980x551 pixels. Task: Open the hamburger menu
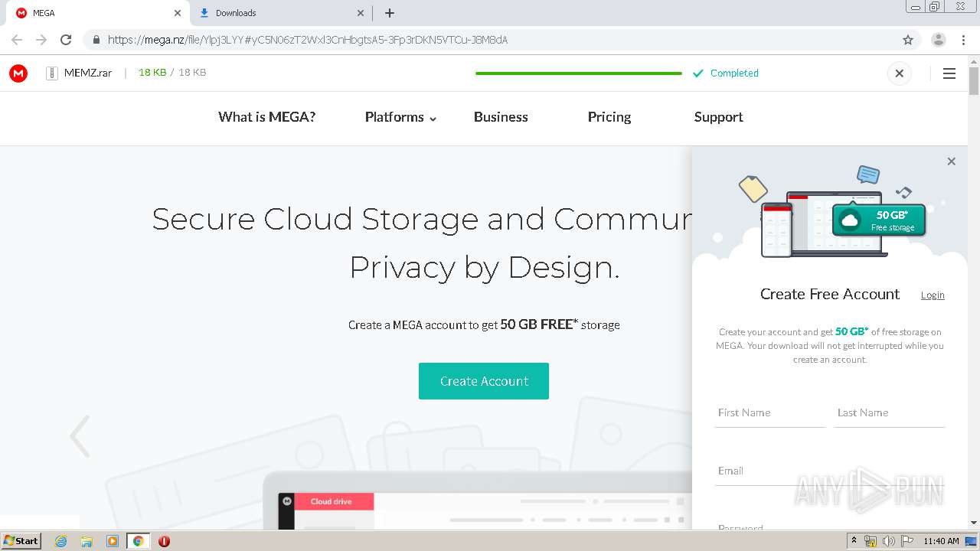click(x=949, y=73)
